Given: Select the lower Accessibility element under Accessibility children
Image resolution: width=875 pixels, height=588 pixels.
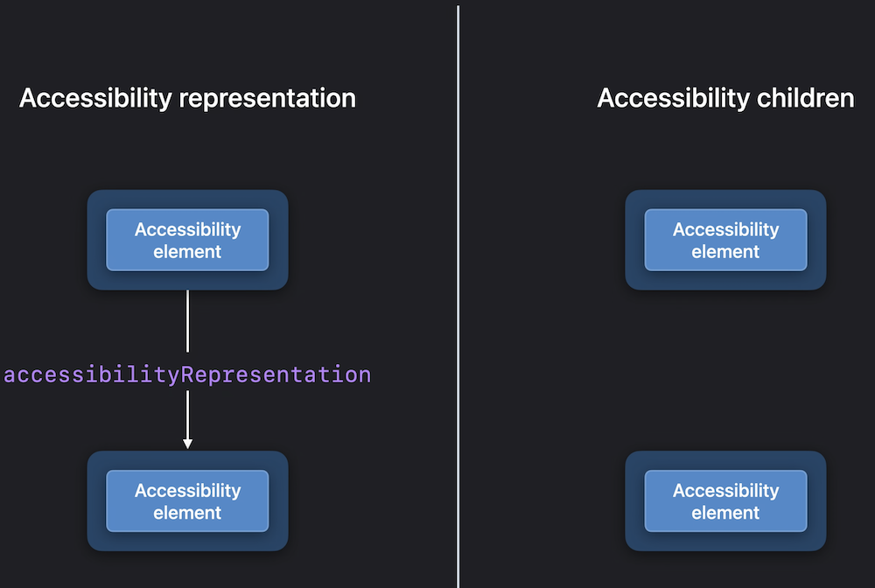Looking at the screenshot, I should click(725, 501).
